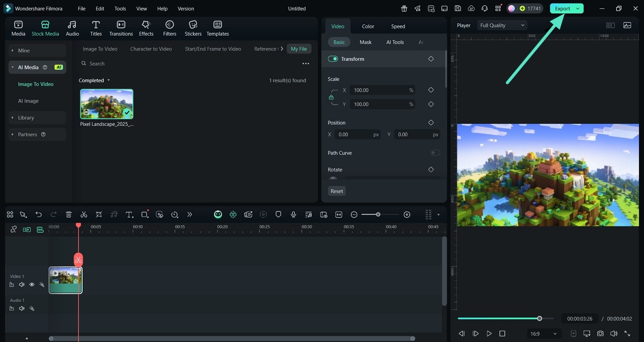Open the Edit menu
The height and width of the screenshot is (342, 644).
(100, 8)
